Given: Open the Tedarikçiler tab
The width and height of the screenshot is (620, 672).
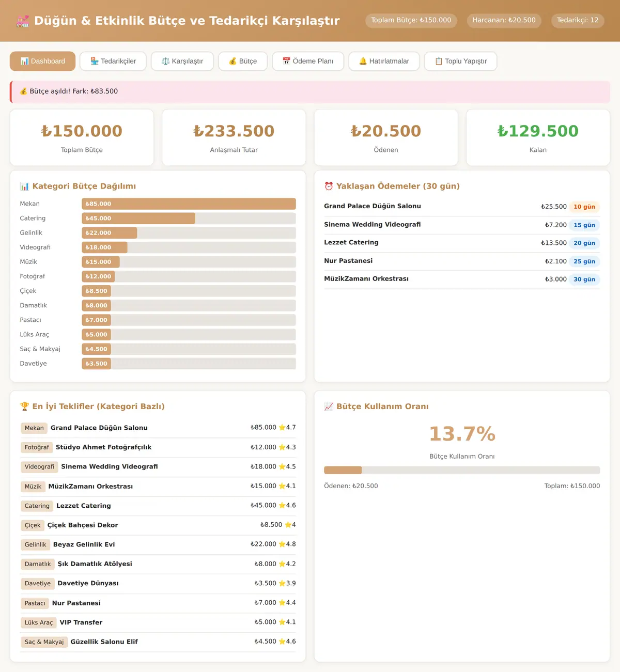Looking at the screenshot, I should click(x=113, y=61).
